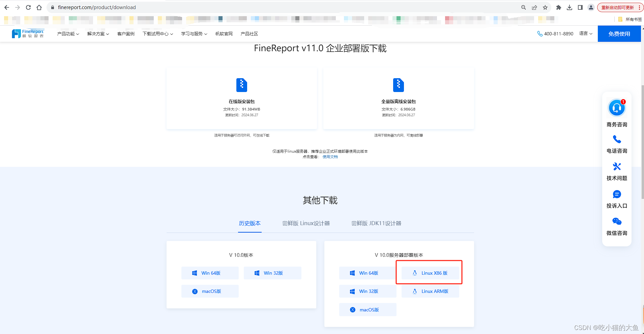The width and height of the screenshot is (644, 334).
Task: Download server deployment Linux X86 版
Action: [430, 273]
